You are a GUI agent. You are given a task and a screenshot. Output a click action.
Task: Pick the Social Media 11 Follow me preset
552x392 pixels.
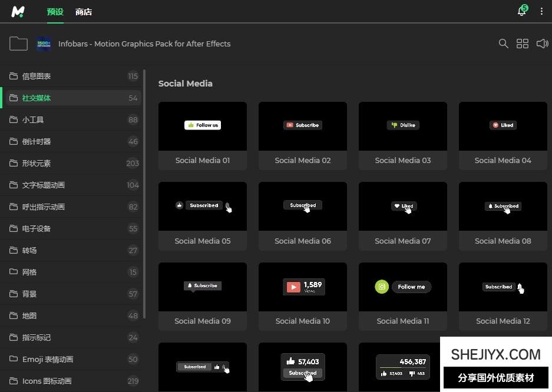point(403,287)
